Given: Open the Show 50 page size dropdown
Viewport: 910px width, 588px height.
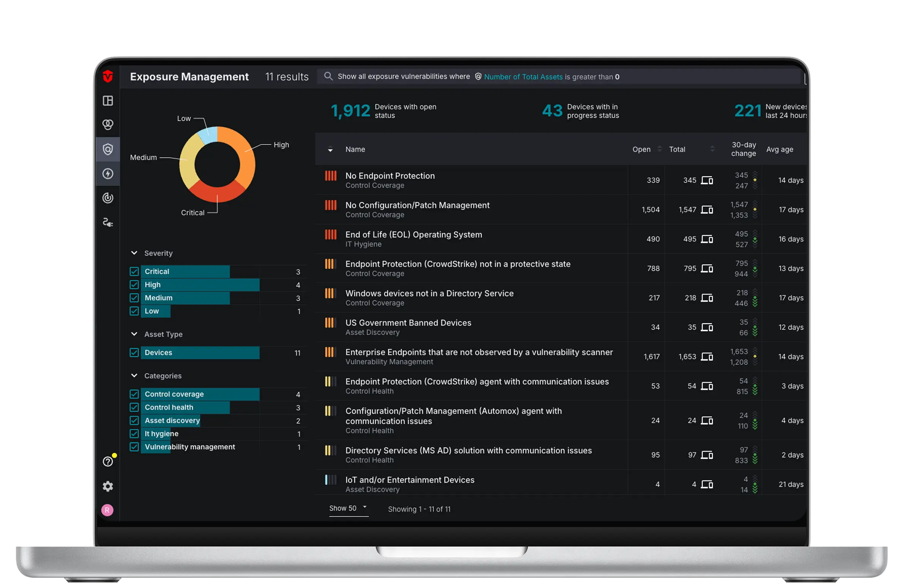Looking at the screenshot, I should (349, 508).
